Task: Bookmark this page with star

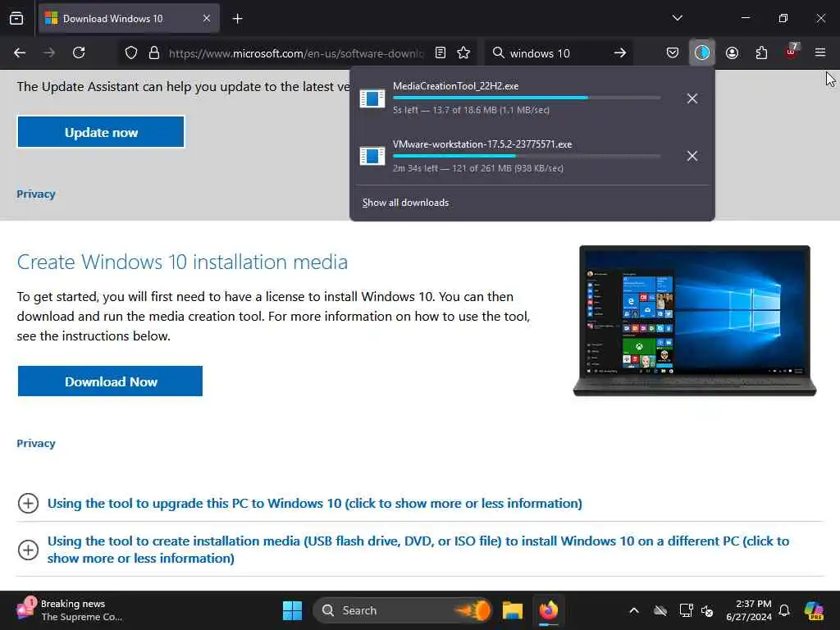Action: click(x=464, y=52)
